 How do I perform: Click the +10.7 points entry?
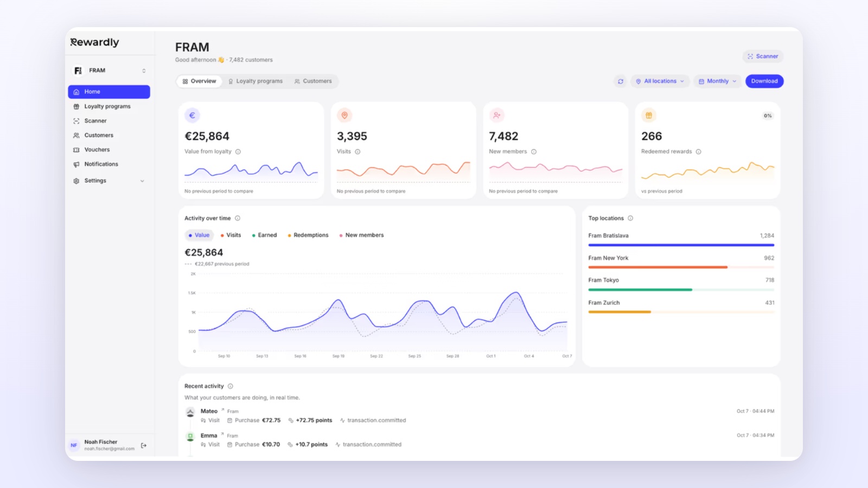pos(308,445)
